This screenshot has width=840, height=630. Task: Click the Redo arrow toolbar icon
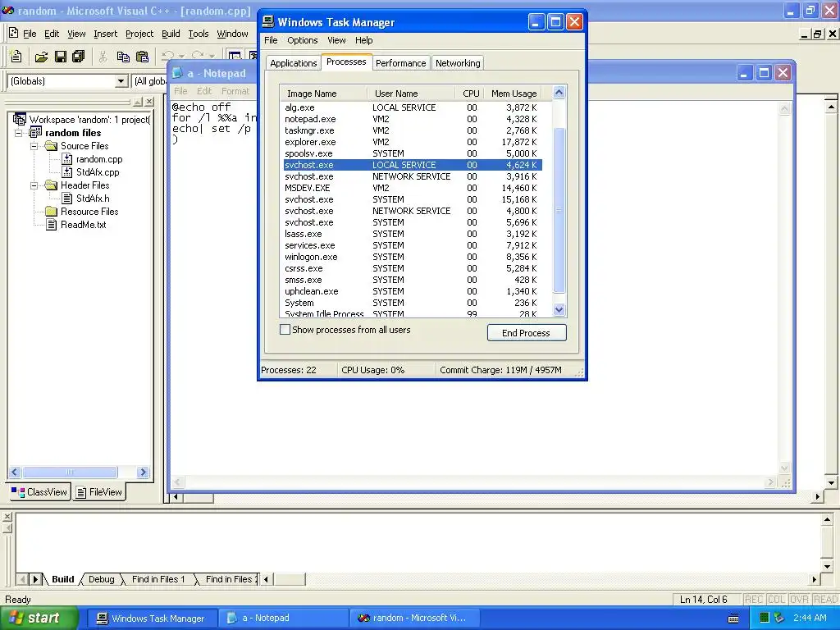tap(198, 56)
